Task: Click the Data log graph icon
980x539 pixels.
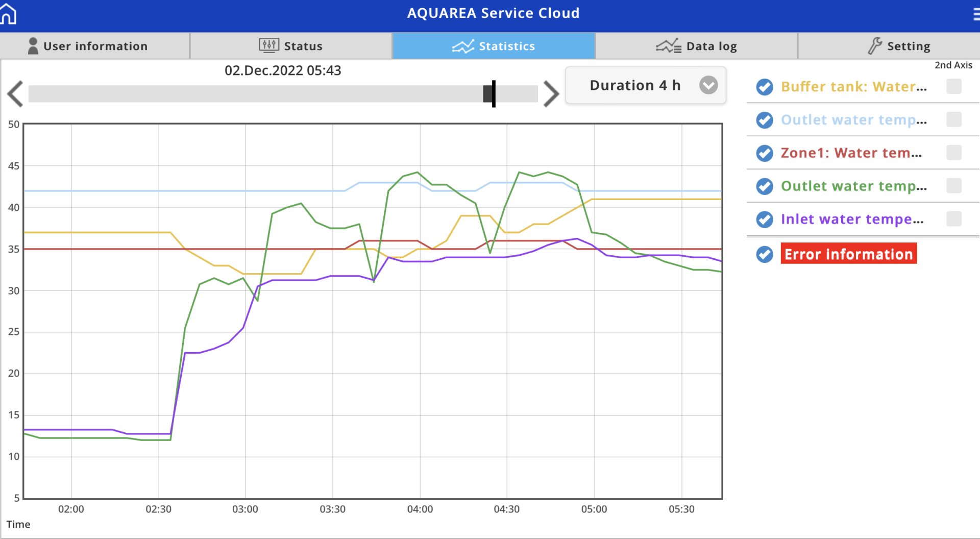Action: 668,46
